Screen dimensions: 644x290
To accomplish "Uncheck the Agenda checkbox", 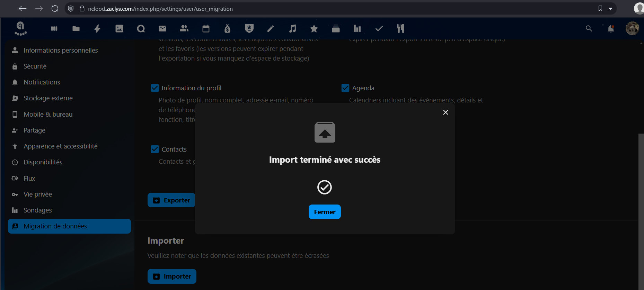I will click(345, 88).
